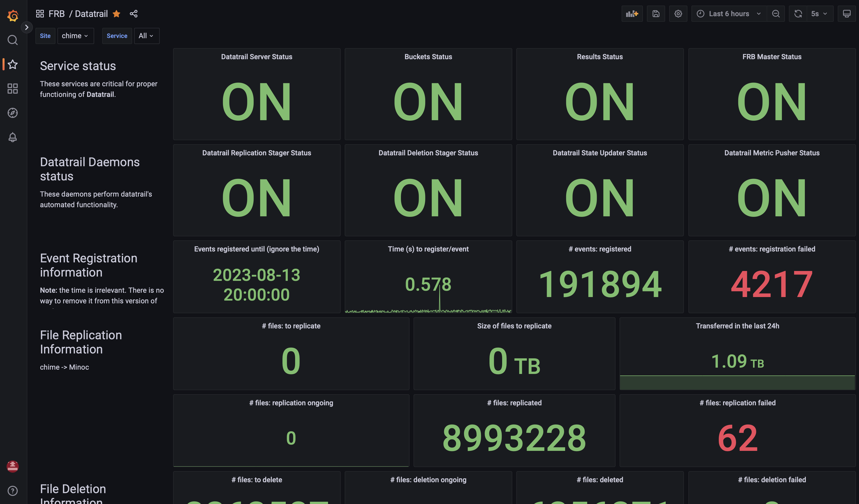Open the Site chime dropdown

coord(75,36)
